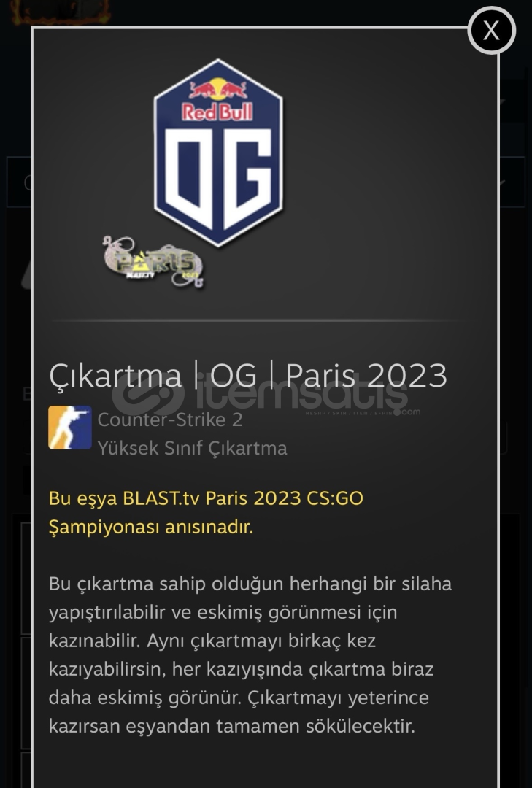Click the yellow BLAST.tv Paris 2023 notice

tap(206, 513)
